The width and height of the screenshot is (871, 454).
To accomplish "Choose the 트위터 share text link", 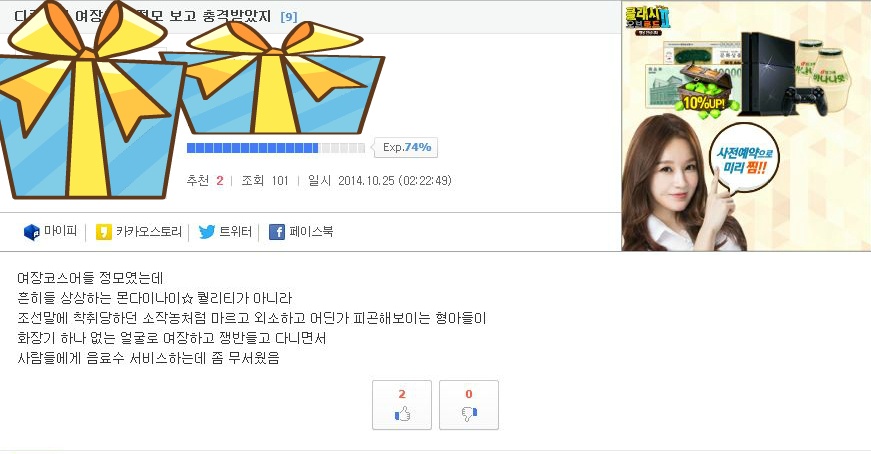I will click(236, 231).
